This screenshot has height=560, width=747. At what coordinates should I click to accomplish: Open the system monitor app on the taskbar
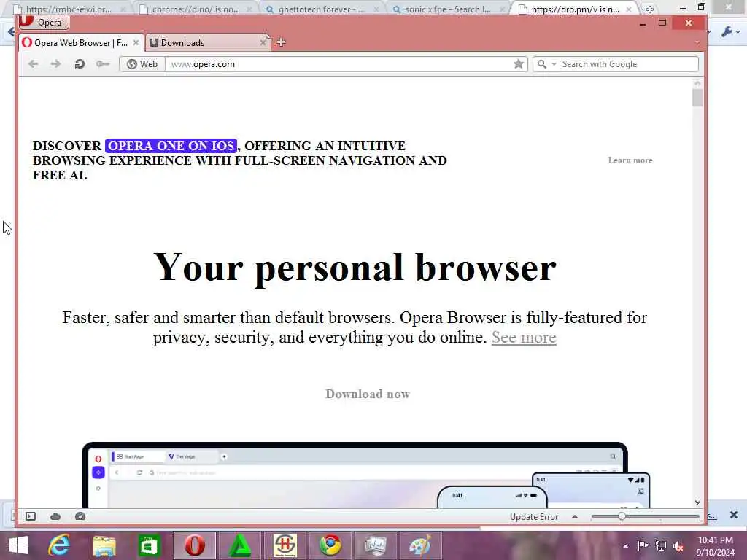376,545
